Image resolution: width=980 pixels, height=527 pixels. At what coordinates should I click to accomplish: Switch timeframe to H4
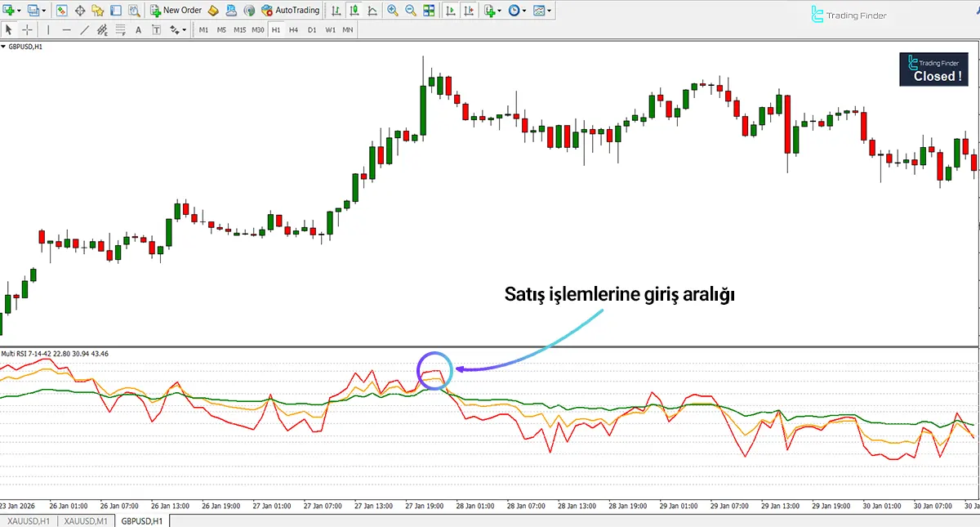tap(292, 29)
